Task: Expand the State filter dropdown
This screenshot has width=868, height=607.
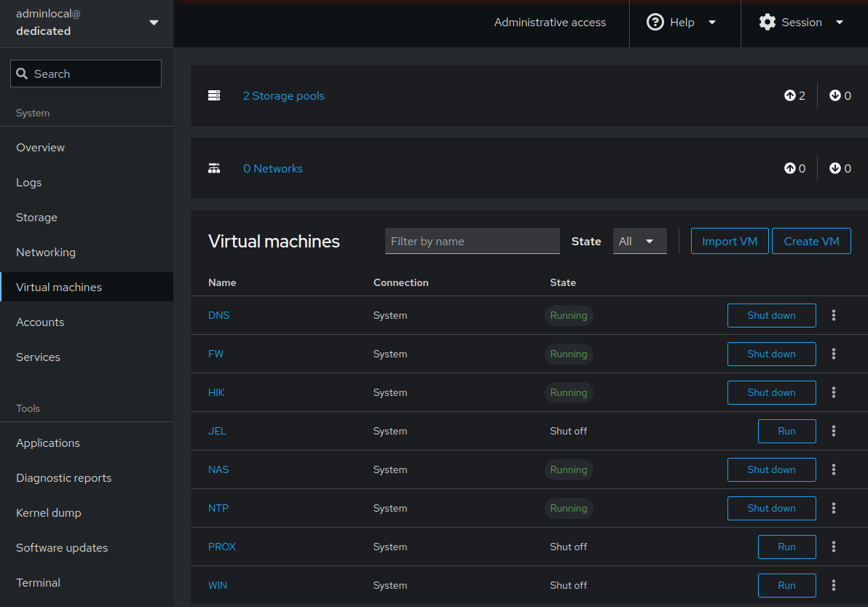Action: pos(639,242)
